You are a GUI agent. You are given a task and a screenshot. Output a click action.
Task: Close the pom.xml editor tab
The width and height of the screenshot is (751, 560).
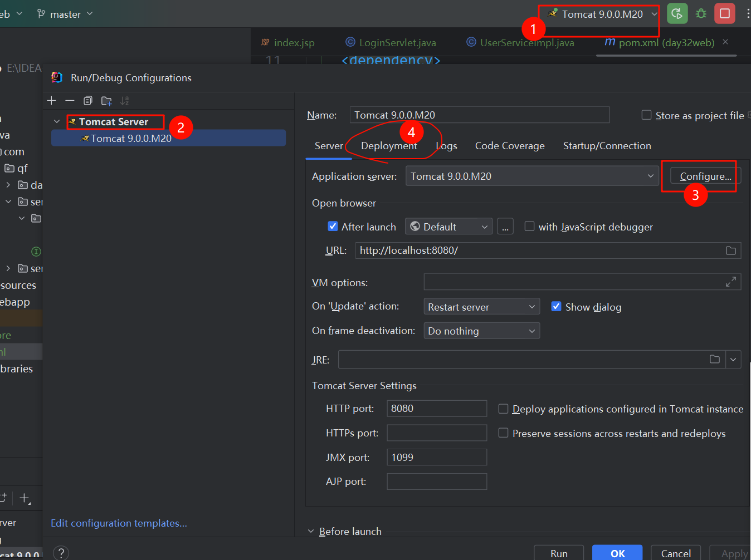[x=725, y=42]
